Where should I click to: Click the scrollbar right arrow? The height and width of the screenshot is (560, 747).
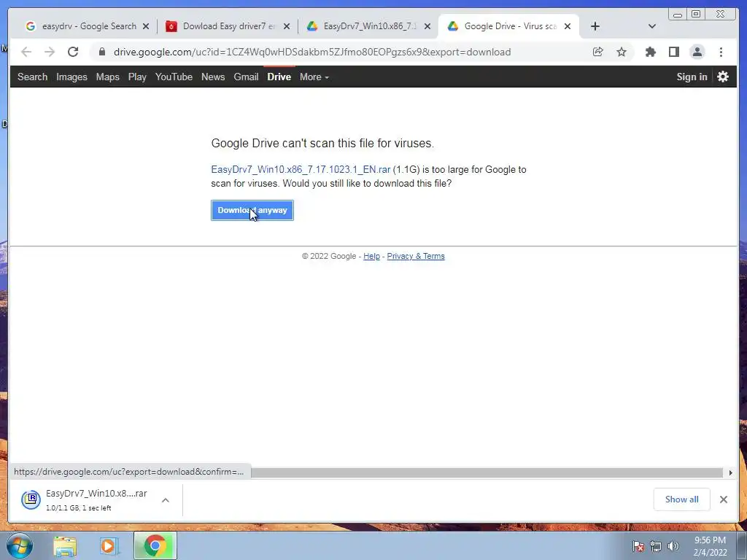[x=730, y=472]
